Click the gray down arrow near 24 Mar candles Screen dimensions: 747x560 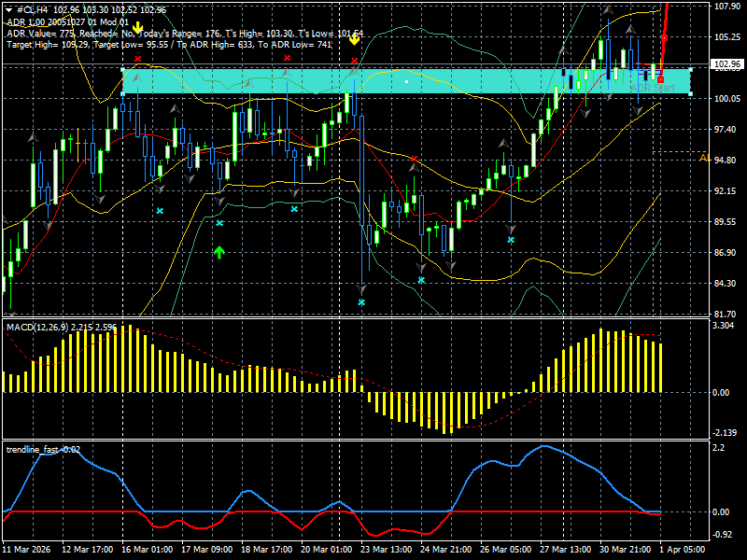point(422,268)
